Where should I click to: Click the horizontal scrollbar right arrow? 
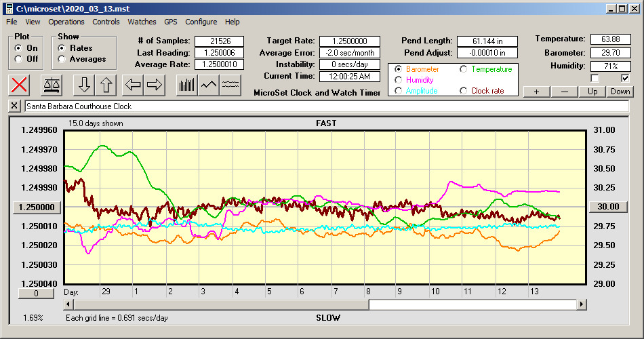click(x=582, y=305)
